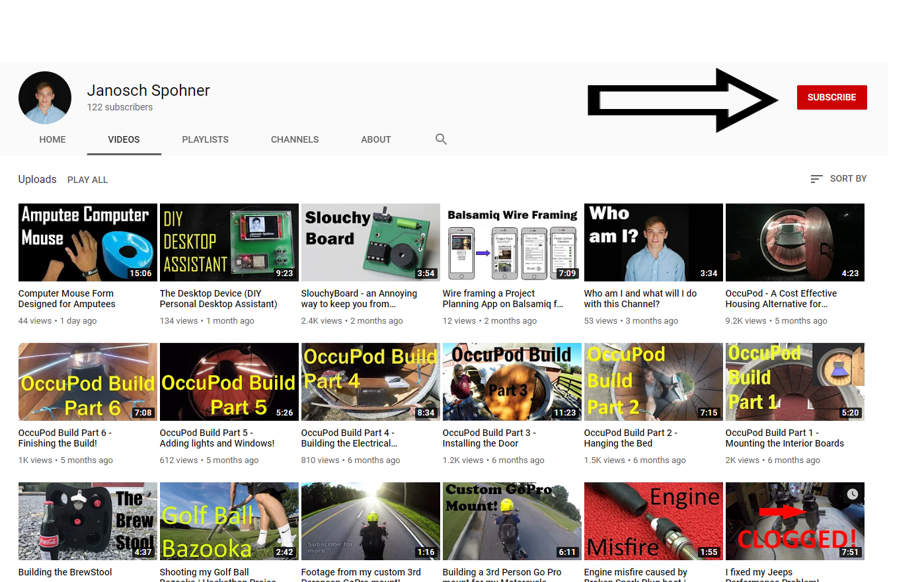Open the video titled Who am I?

tap(653, 242)
